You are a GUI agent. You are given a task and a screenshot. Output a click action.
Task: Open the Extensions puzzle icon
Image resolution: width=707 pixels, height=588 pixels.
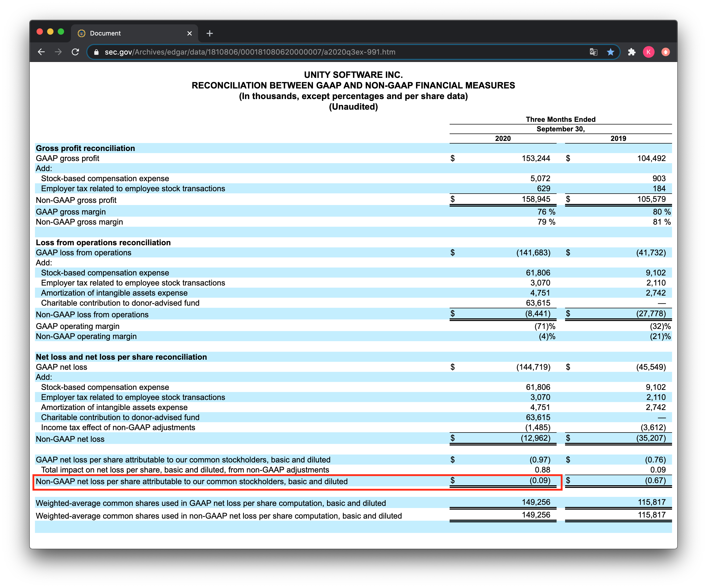click(632, 52)
